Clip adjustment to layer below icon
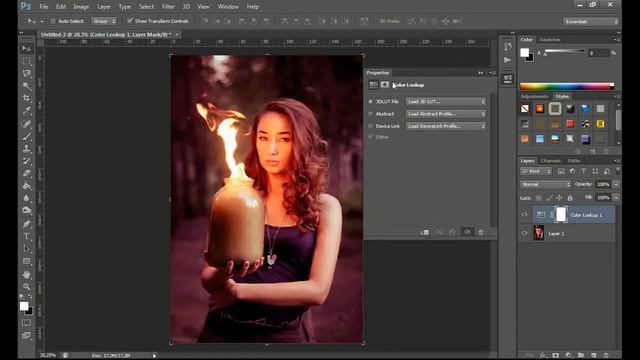This screenshot has width=640, height=360. pos(424,232)
